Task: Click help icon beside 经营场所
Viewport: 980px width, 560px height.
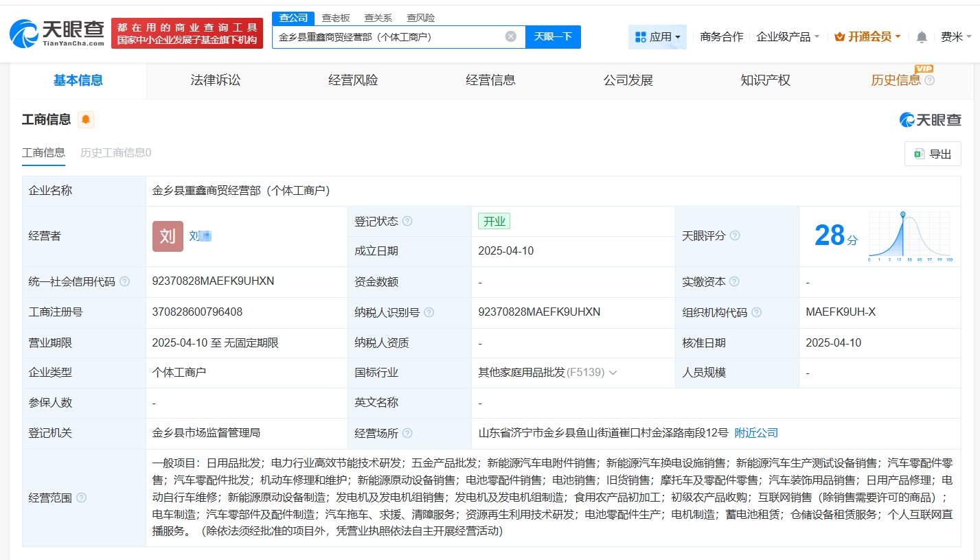Action: tap(407, 434)
